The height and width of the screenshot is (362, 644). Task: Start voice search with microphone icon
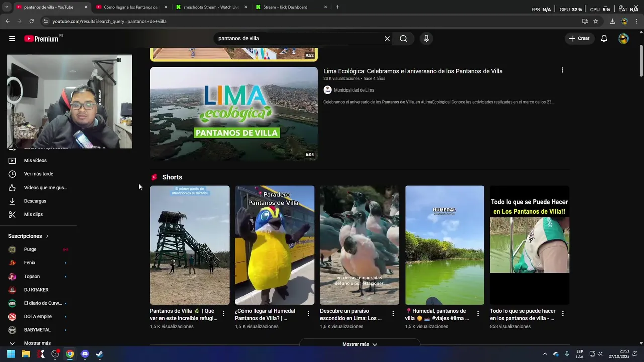(x=426, y=39)
